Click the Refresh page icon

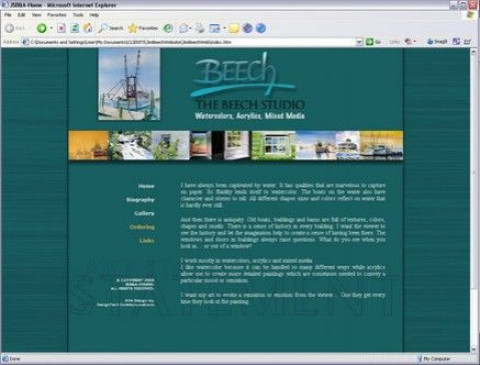[x=75, y=28]
